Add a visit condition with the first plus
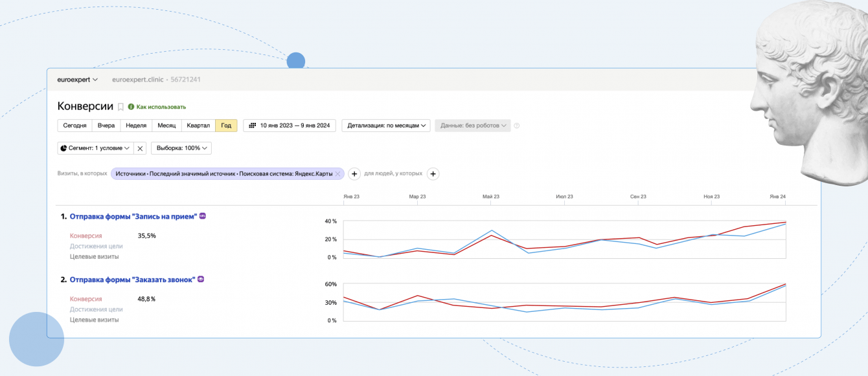 coord(354,173)
